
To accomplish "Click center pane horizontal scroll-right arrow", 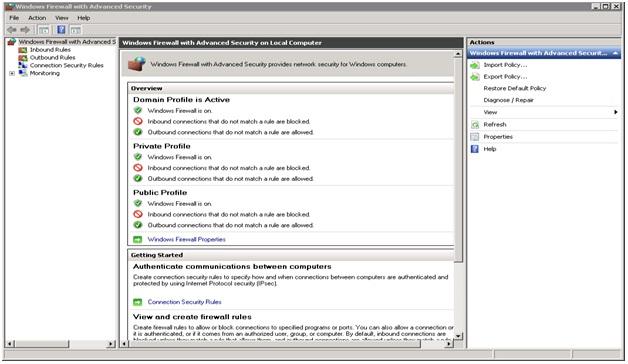I will [449, 344].
